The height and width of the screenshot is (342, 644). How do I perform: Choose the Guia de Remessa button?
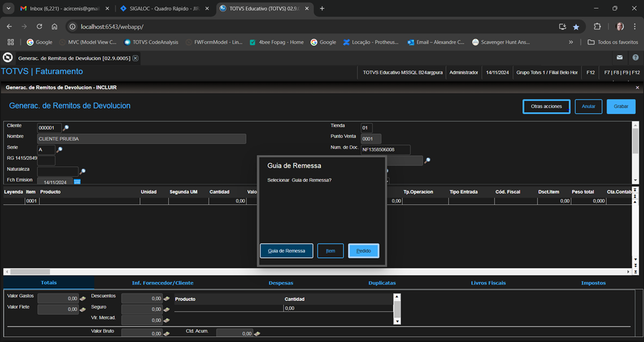click(286, 251)
